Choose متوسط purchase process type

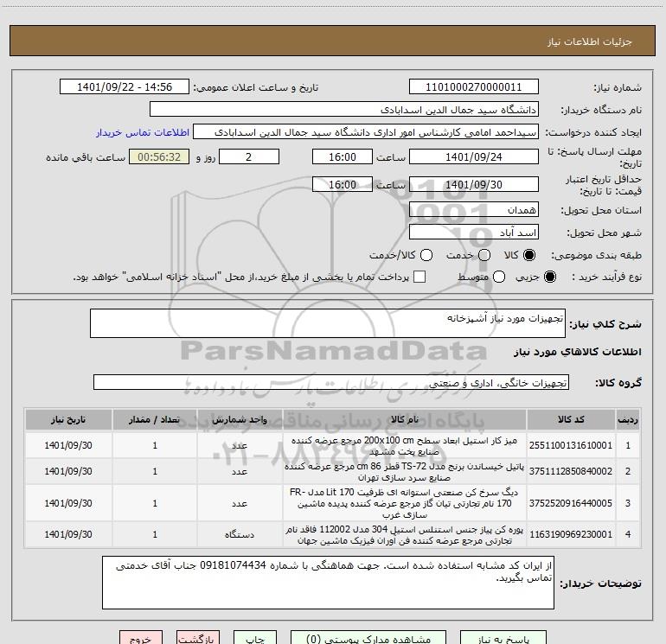pos(499,277)
